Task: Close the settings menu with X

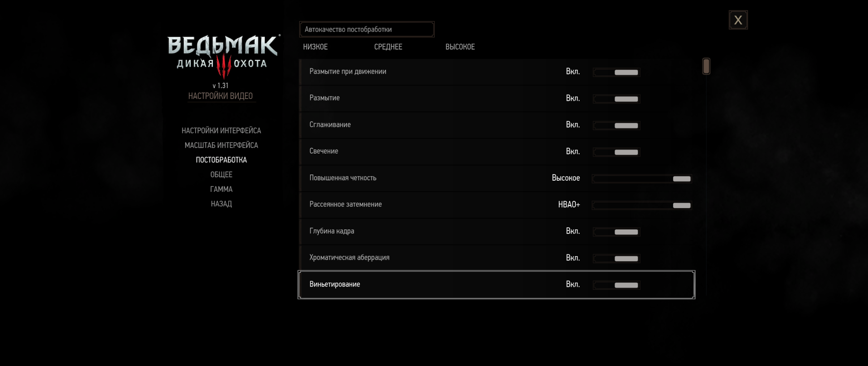Action: [x=738, y=20]
